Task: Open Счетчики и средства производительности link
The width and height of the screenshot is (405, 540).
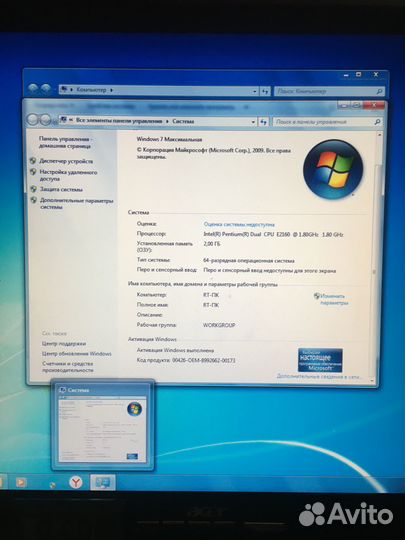Action: pyautogui.click(x=68, y=367)
